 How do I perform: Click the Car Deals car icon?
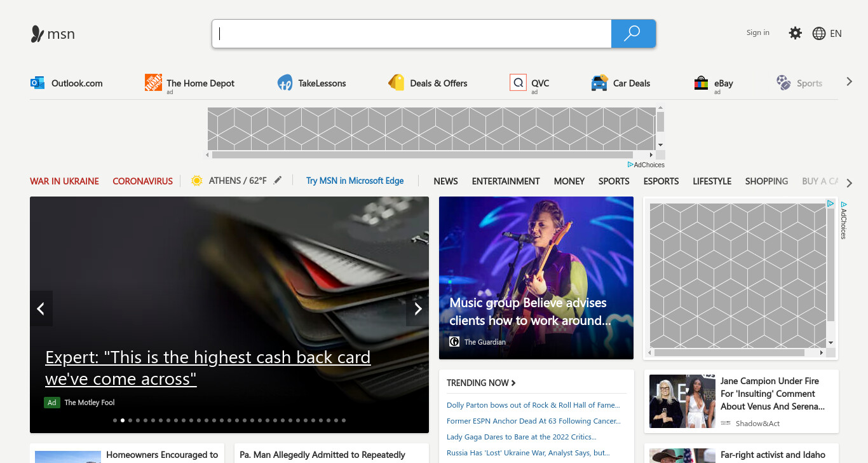tap(599, 83)
